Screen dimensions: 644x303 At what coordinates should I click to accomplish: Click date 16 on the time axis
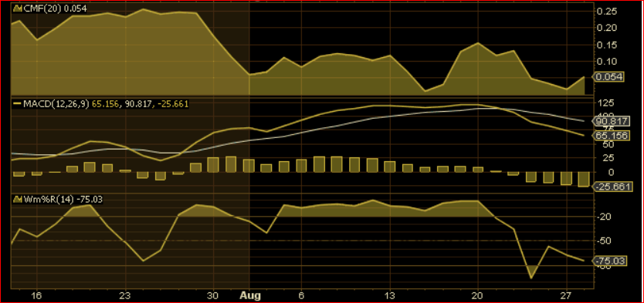coord(37,295)
